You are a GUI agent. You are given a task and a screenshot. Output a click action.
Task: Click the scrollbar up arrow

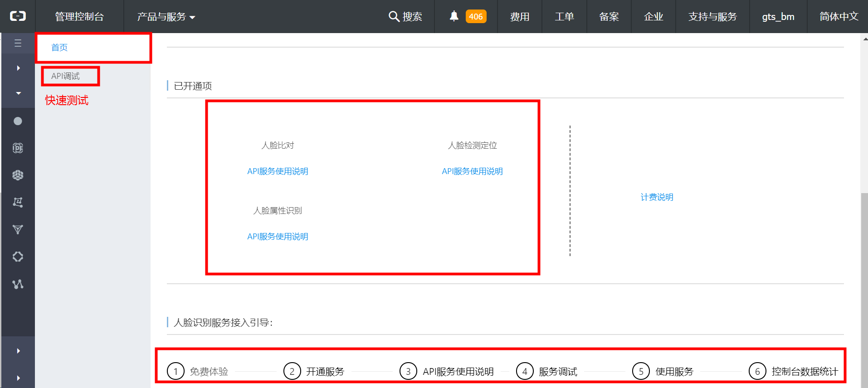click(865, 39)
